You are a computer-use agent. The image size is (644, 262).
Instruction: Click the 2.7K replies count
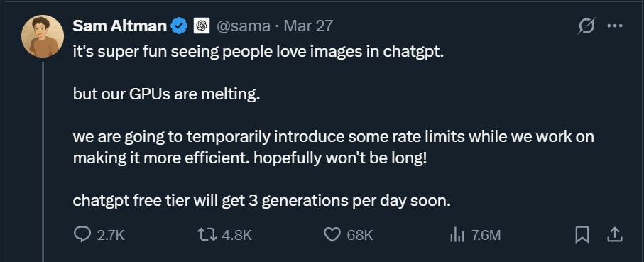pyautogui.click(x=111, y=235)
